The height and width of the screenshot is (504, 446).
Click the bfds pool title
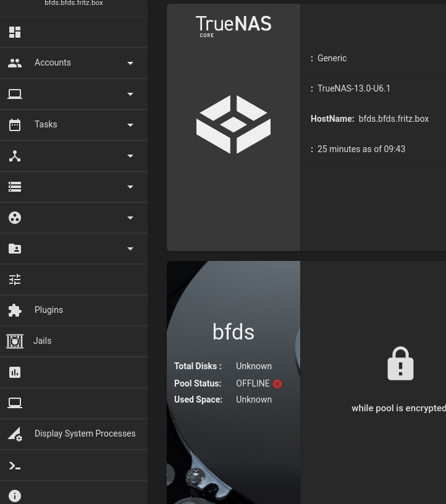(234, 331)
